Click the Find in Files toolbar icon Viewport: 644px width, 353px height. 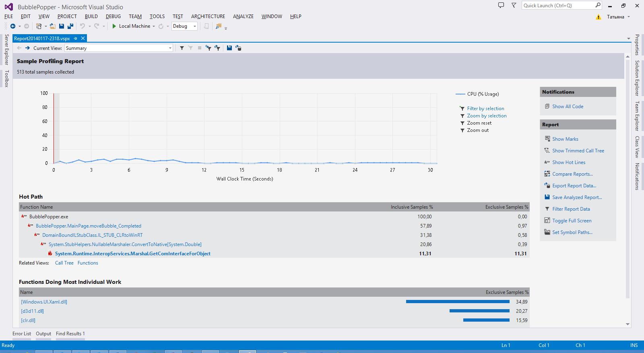point(219,26)
